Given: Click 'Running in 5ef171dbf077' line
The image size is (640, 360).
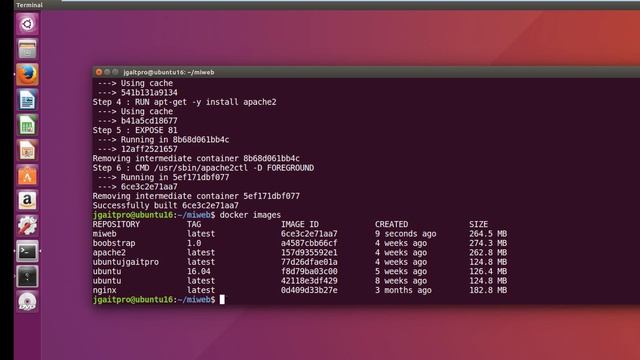Looking at the screenshot, I should (163, 177).
